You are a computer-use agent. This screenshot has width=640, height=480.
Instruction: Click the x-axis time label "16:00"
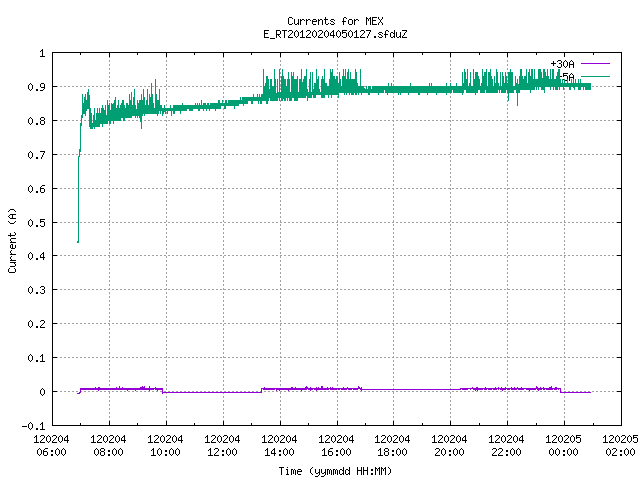[x=336, y=452]
